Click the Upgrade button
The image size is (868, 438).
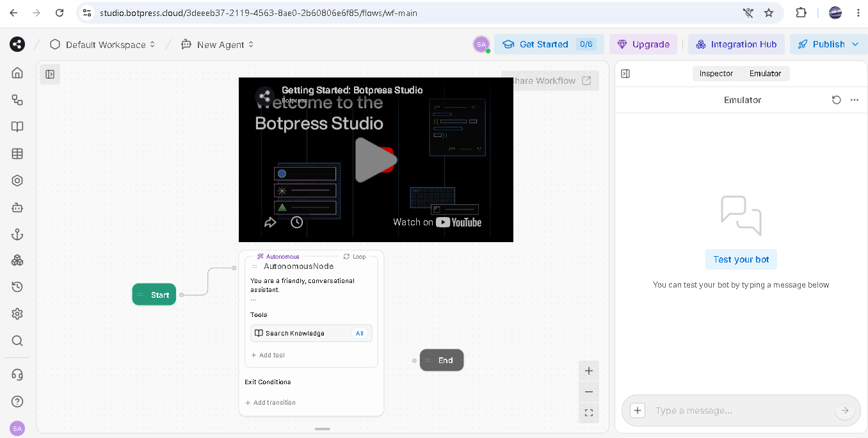pos(643,44)
